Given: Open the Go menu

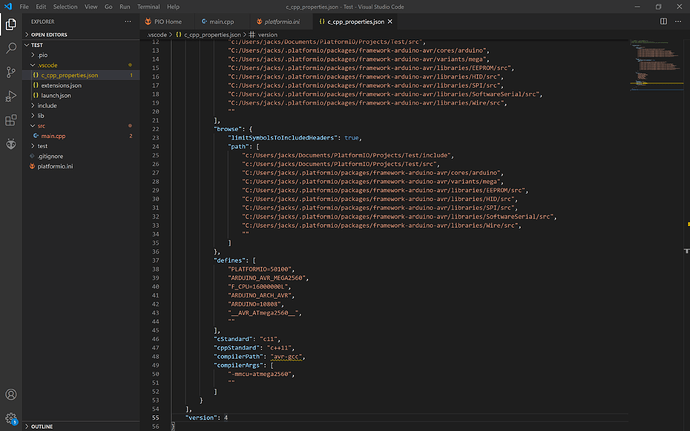Looking at the screenshot, I should point(108,7).
